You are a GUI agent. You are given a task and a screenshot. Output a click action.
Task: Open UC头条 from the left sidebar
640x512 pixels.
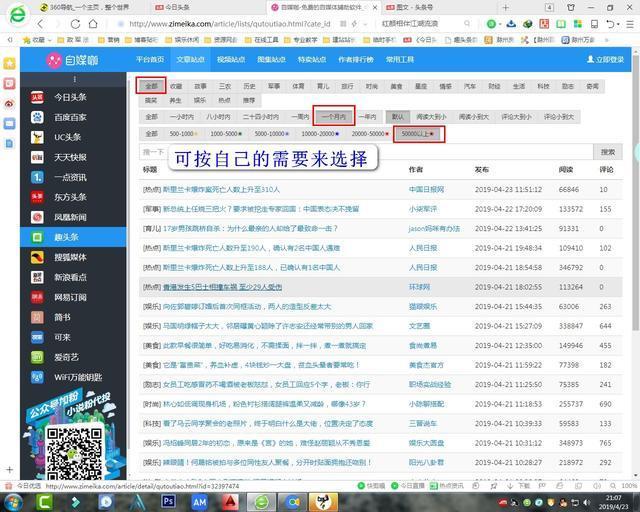tap(67, 137)
